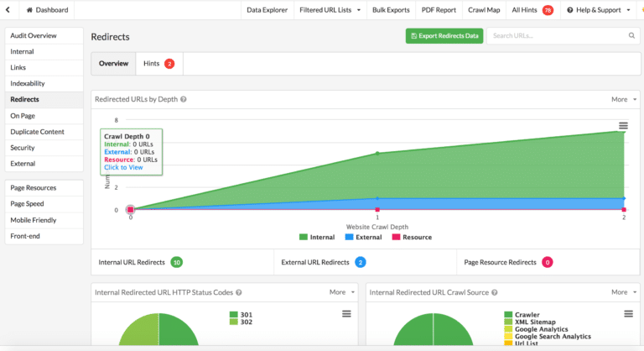Click the red 78 hints badge
This screenshot has width=644, height=351.
pyautogui.click(x=548, y=10)
